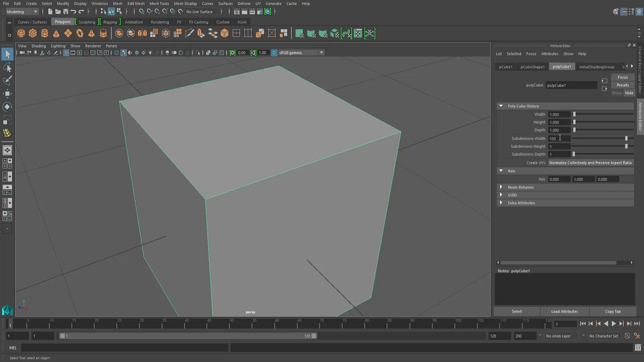Create a polygon sphere from the shelf

click(x=21, y=34)
